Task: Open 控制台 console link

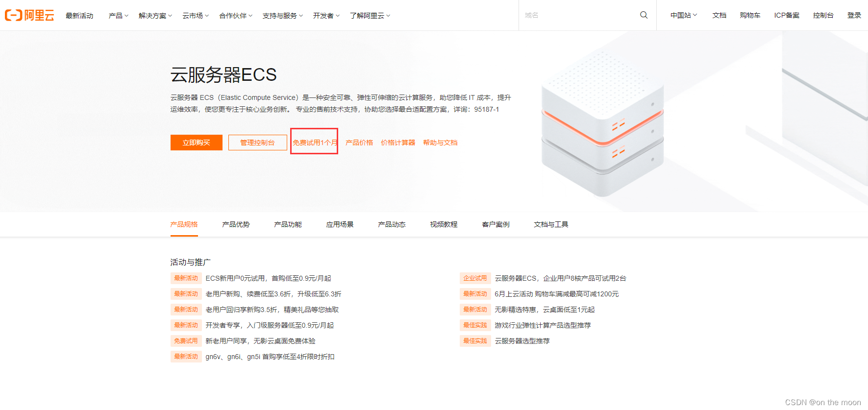Action: [823, 15]
